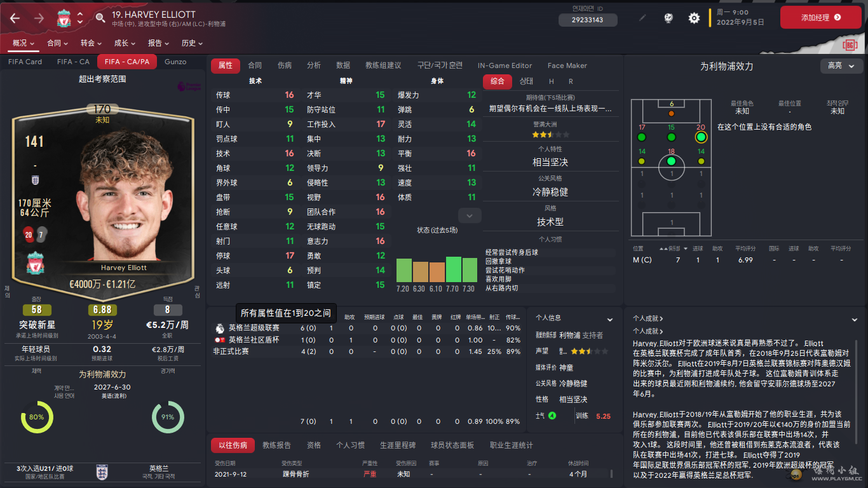
Task: Open the 历史 dropdown menu
Action: click(x=192, y=43)
